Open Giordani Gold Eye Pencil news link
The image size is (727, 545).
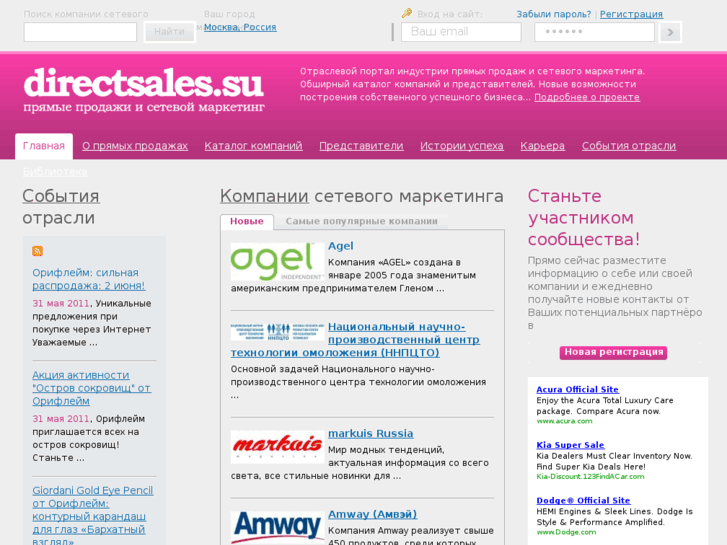click(x=93, y=516)
